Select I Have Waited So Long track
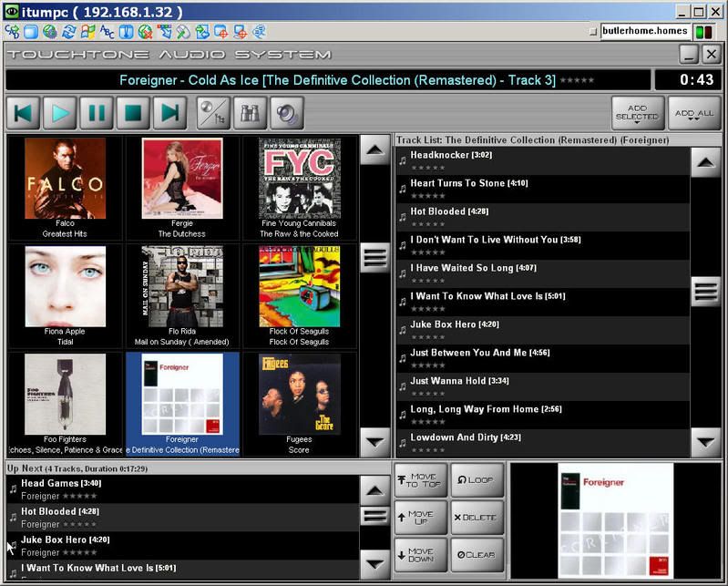728x586 pixels. (x=542, y=274)
